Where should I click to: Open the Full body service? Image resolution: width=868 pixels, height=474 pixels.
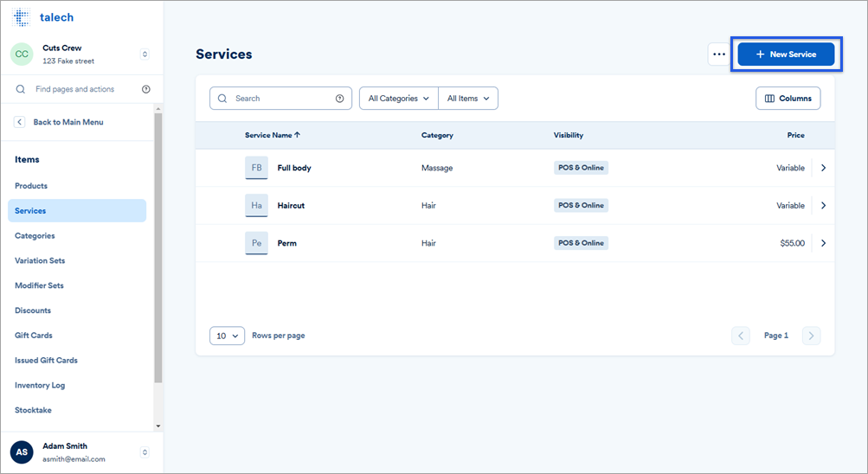point(294,168)
